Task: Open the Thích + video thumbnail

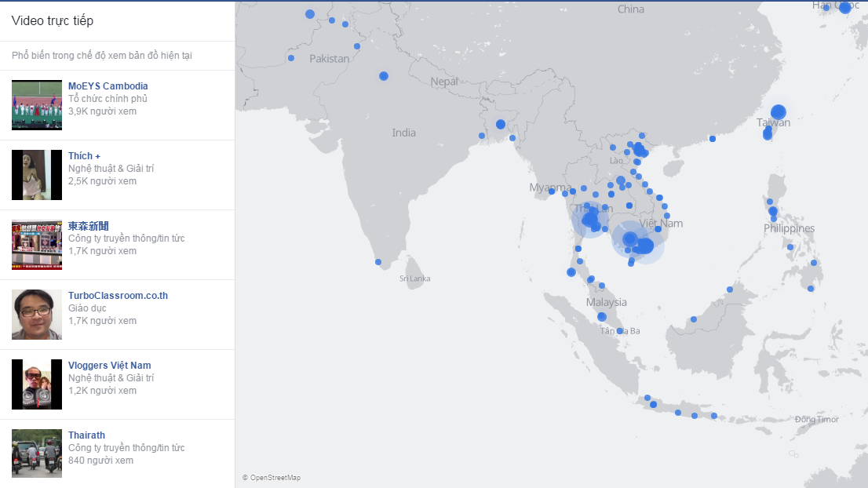Action: click(x=37, y=175)
